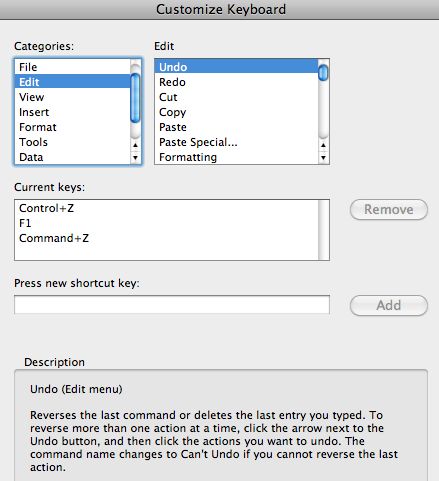Click the Categories list scroll down arrow
The image size is (439, 481).
click(x=135, y=157)
